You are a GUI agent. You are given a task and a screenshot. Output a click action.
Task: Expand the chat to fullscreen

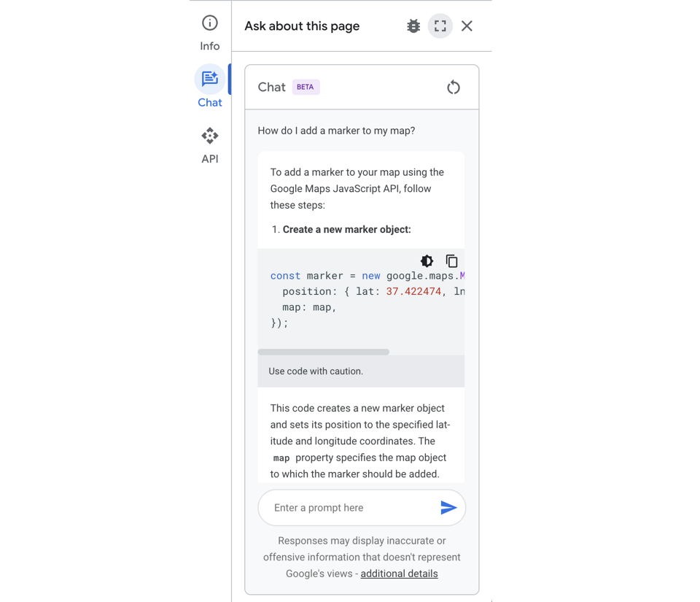(440, 26)
